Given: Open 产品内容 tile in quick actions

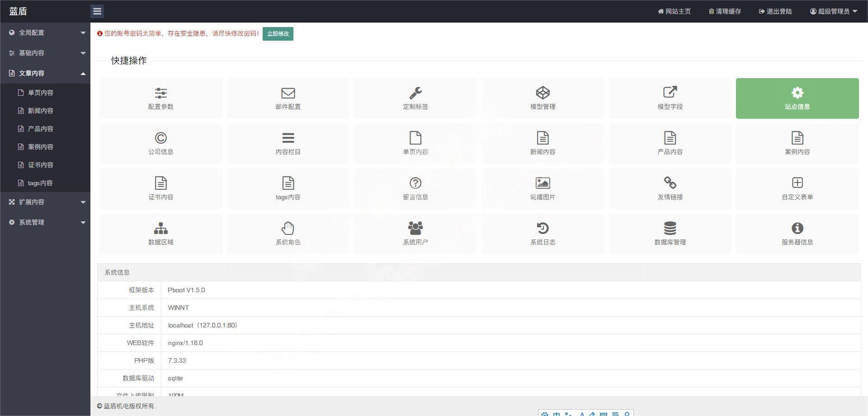Looking at the screenshot, I should [670, 144].
